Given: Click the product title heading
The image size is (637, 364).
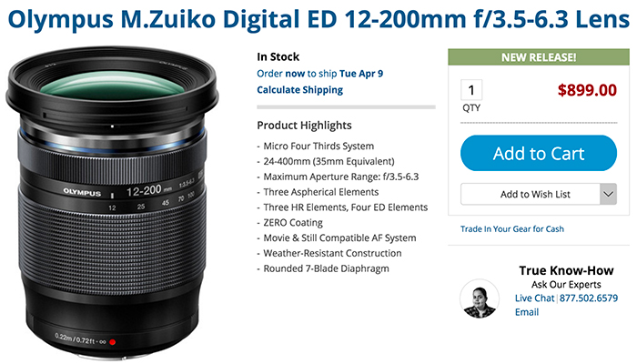Looking at the screenshot, I should (x=318, y=19).
